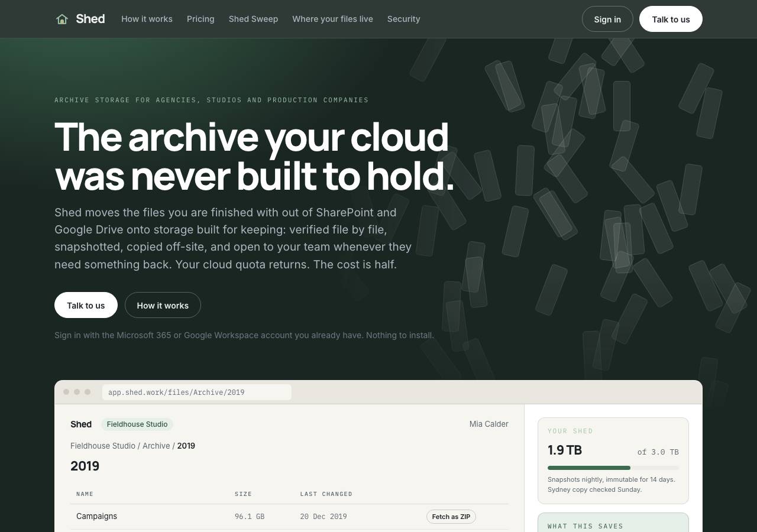Viewport: 757px width, 532px height.
Task: Click the Last changed column header
Action: (x=326, y=494)
